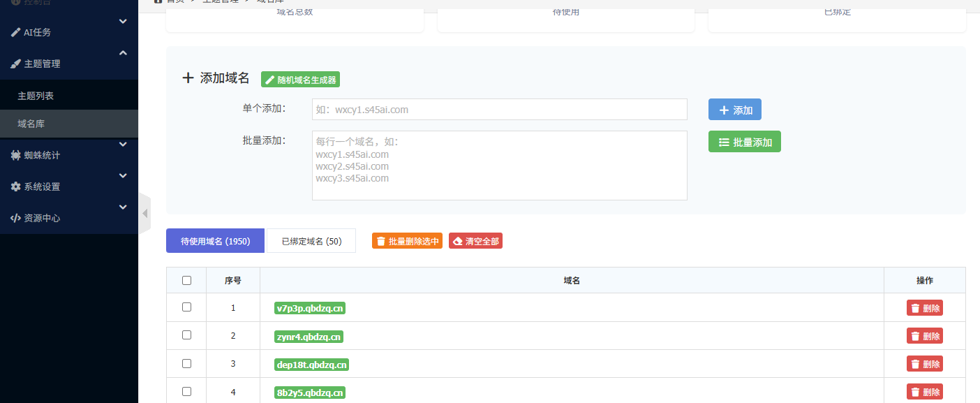Switch to 已绑定域名 (50) tab

point(311,241)
